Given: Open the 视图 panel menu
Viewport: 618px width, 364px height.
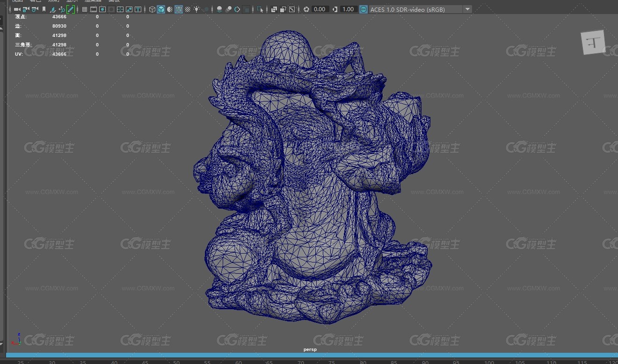Looking at the screenshot, I should (17, 1).
